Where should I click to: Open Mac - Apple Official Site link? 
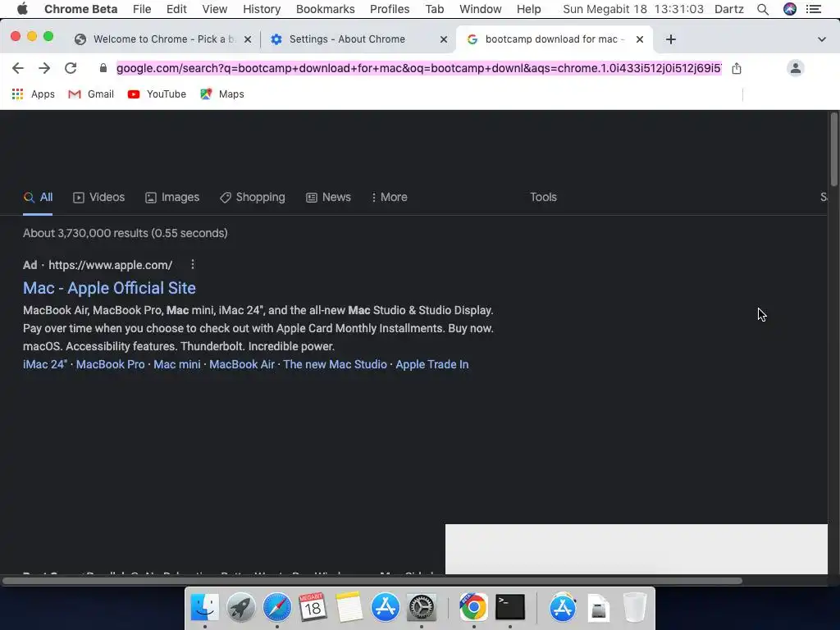click(109, 288)
